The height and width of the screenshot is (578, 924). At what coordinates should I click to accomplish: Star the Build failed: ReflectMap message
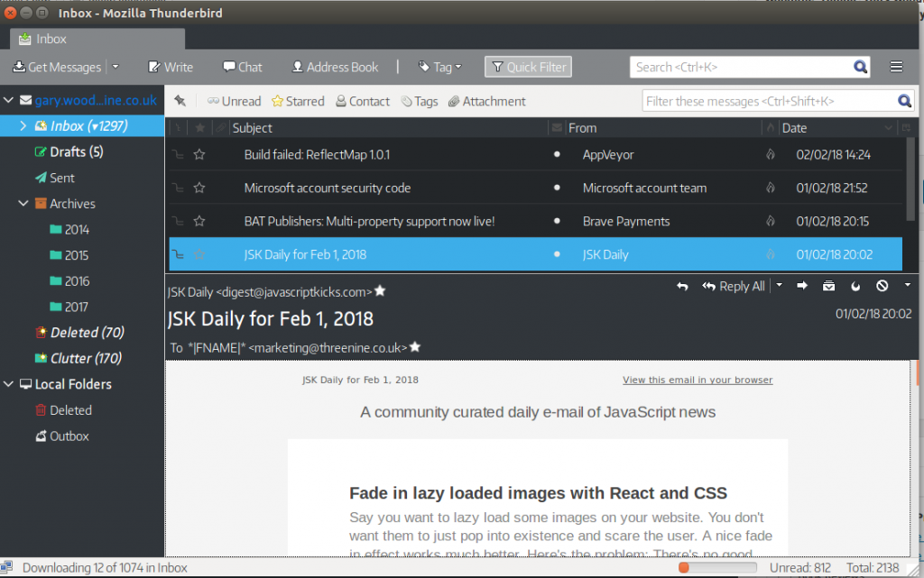(199, 155)
